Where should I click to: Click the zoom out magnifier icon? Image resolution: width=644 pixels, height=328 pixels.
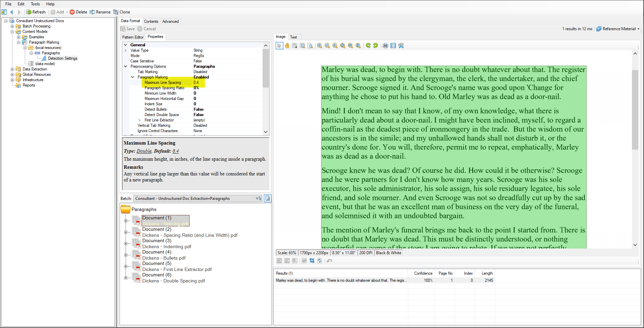click(x=327, y=46)
